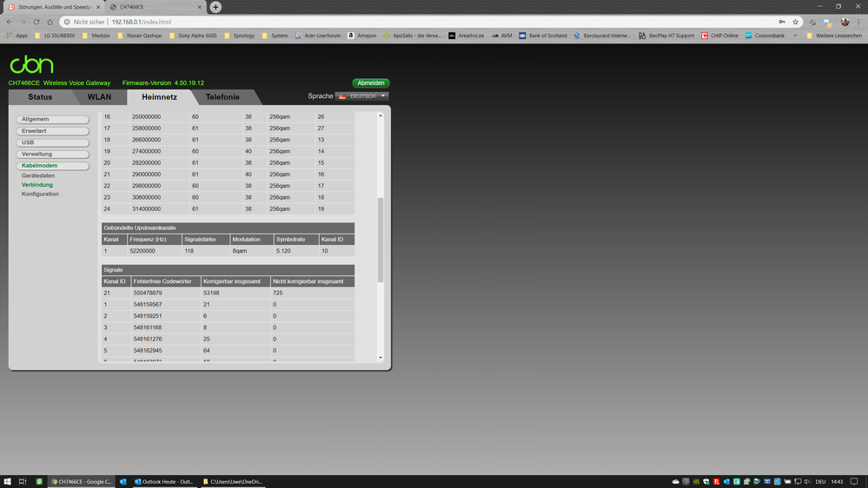Click the table scrollbar up arrow
868x488 pixels.
[381, 115]
